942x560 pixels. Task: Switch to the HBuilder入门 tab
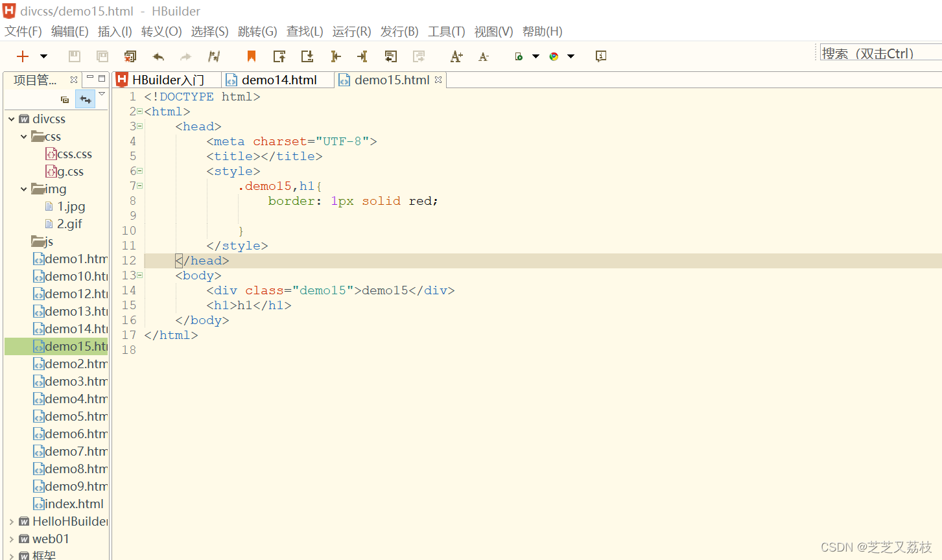(x=167, y=80)
